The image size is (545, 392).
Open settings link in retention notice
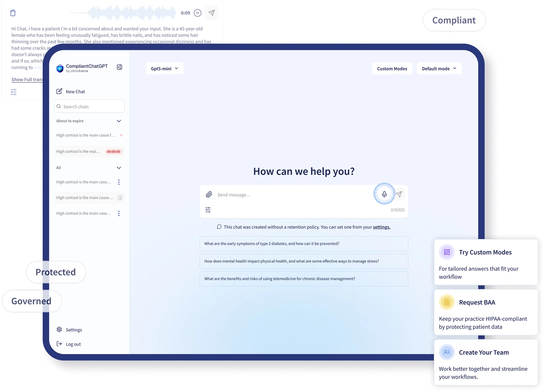click(381, 227)
